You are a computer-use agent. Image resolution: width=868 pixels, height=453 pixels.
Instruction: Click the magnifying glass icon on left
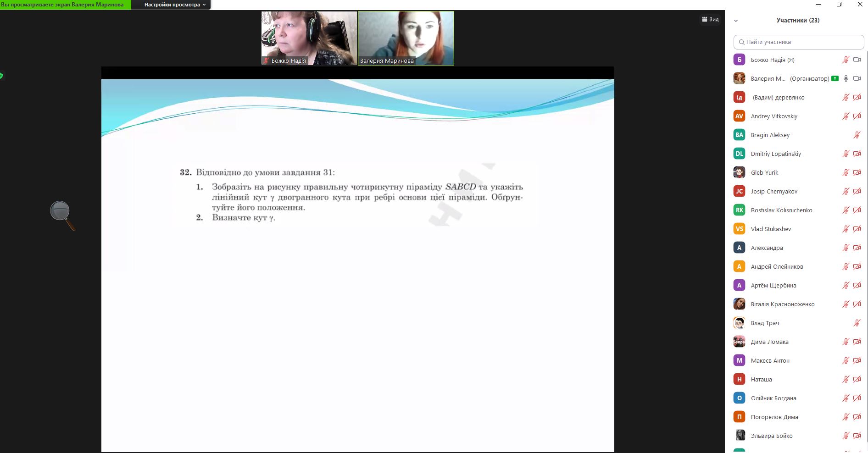[x=61, y=215]
